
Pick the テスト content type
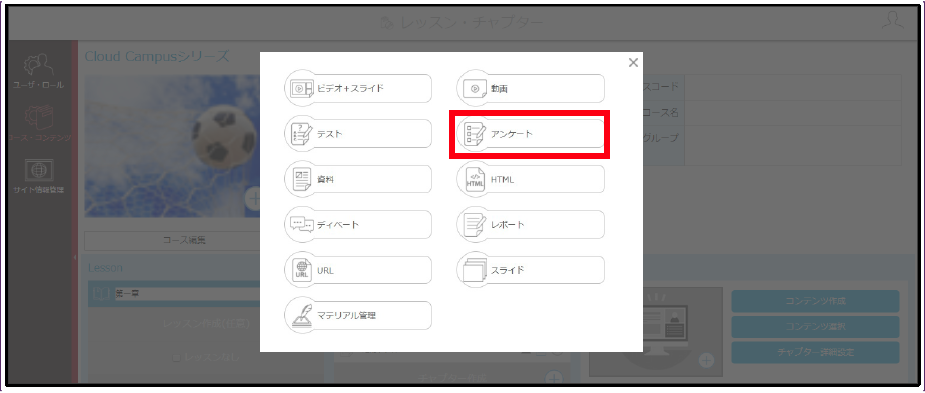pyautogui.click(x=358, y=134)
